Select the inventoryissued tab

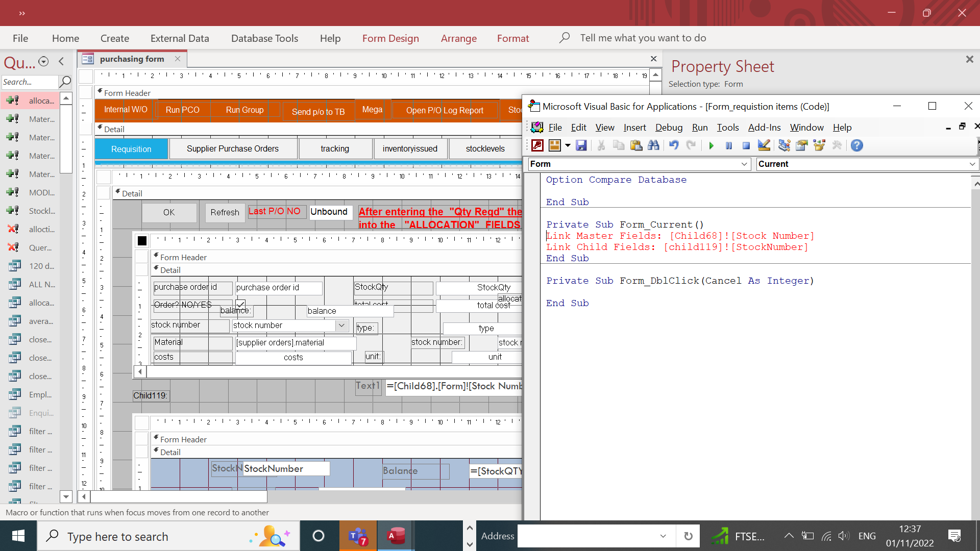coord(410,149)
